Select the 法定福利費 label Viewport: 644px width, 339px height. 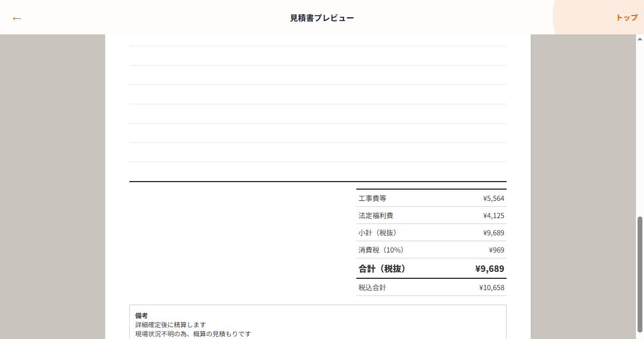tap(376, 215)
